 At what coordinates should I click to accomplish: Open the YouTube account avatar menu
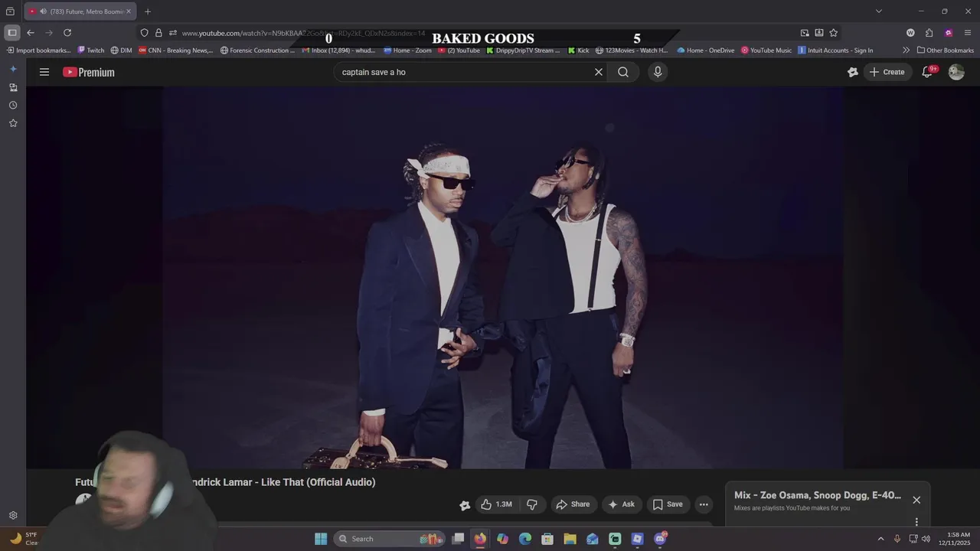[956, 72]
